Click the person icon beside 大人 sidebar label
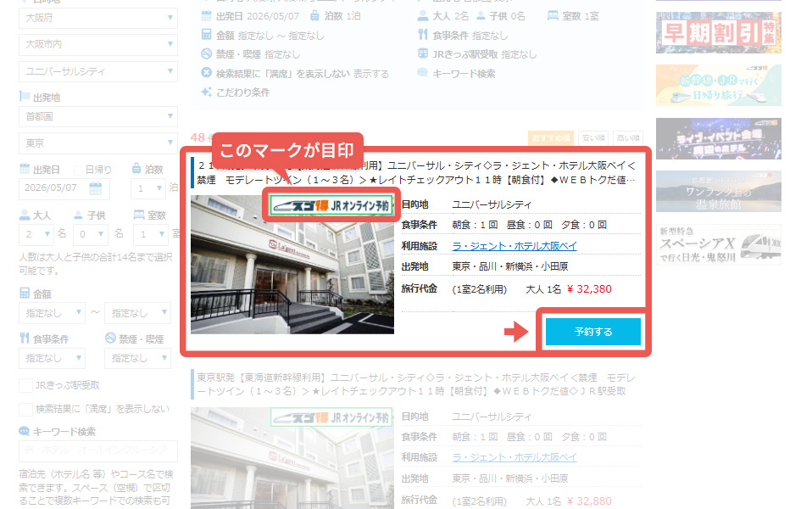 (x=25, y=214)
